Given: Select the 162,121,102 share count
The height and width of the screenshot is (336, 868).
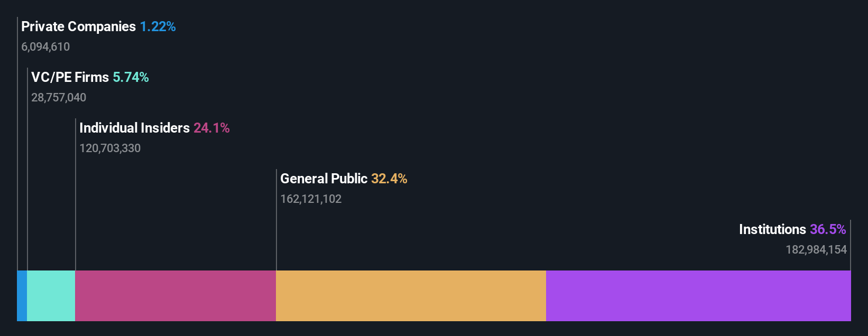Looking at the screenshot, I should [x=311, y=199].
